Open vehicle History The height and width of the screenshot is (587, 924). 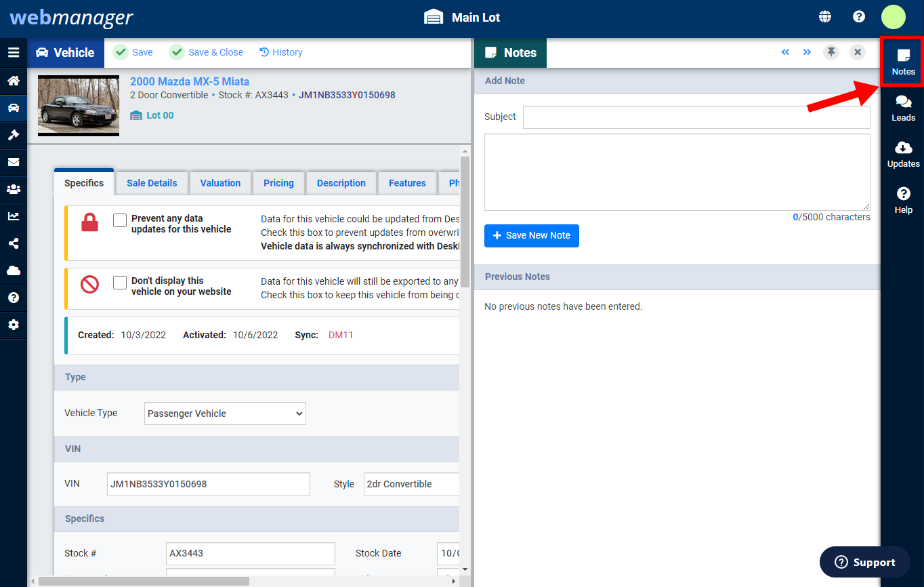281,52
